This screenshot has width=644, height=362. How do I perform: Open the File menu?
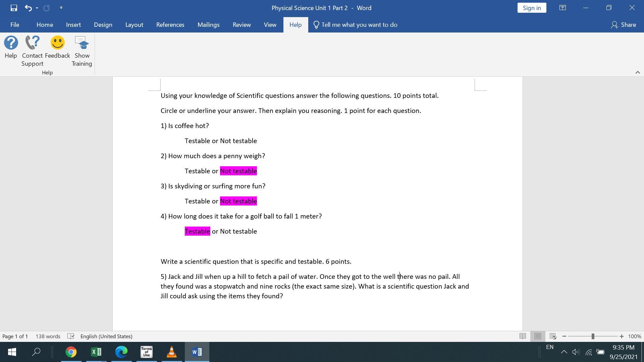click(x=14, y=25)
